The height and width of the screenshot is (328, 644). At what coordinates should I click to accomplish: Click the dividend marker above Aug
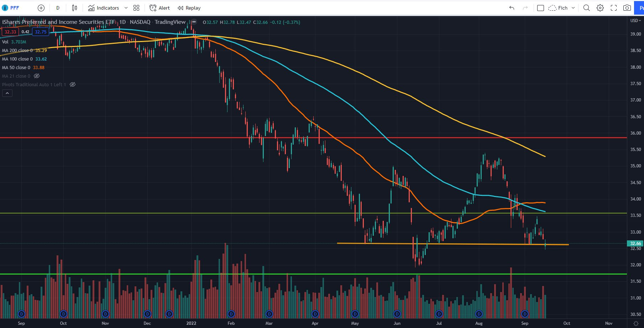(479, 314)
